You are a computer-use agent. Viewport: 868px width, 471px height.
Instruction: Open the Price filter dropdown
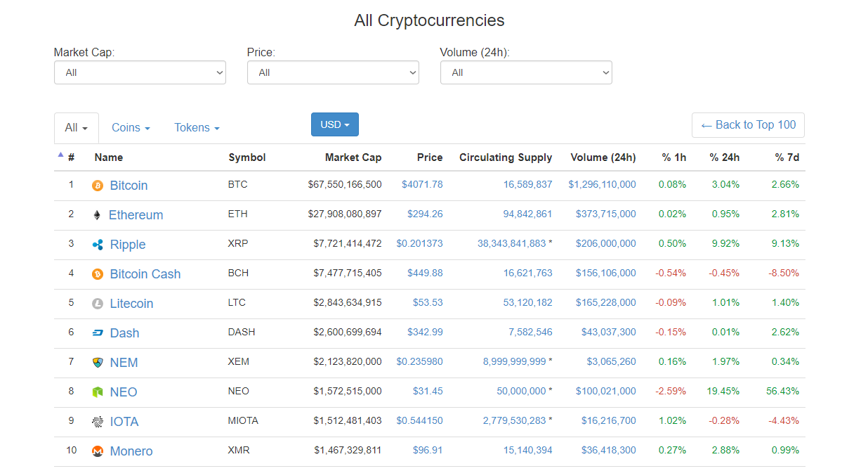(333, 72)
